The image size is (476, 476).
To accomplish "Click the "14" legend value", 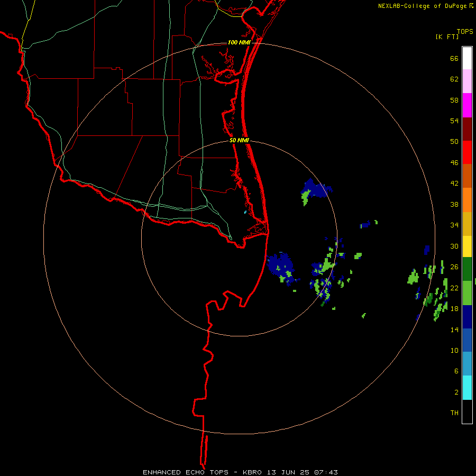I will 454,329.
